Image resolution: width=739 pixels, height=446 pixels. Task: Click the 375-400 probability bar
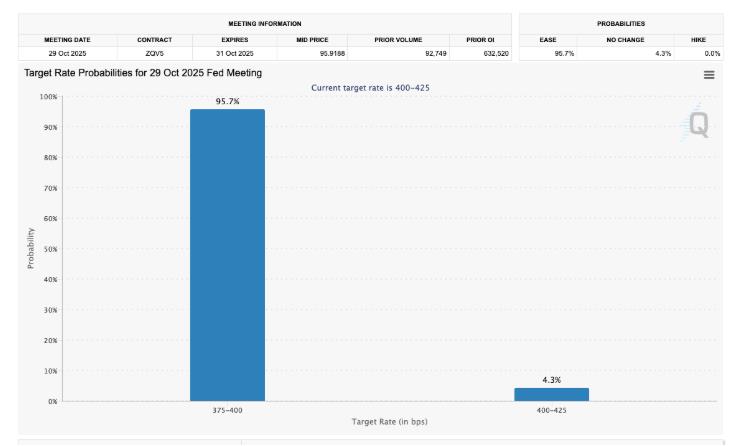[227, 255]
